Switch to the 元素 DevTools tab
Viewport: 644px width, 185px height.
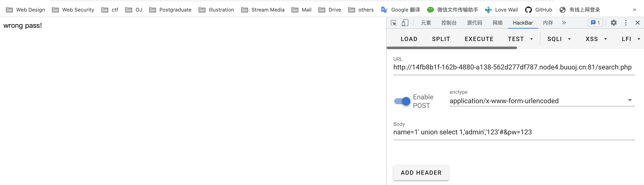(x=426, y=23)
